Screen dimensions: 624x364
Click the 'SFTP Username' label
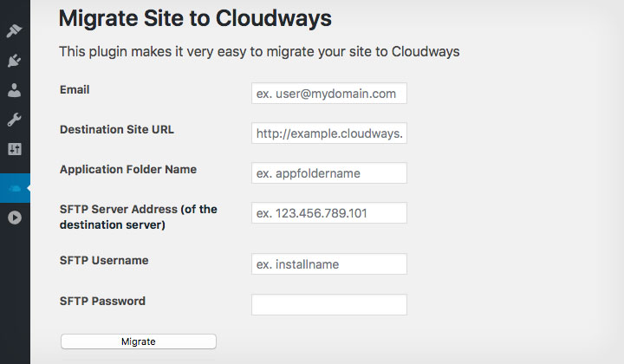tap(104, 261)
